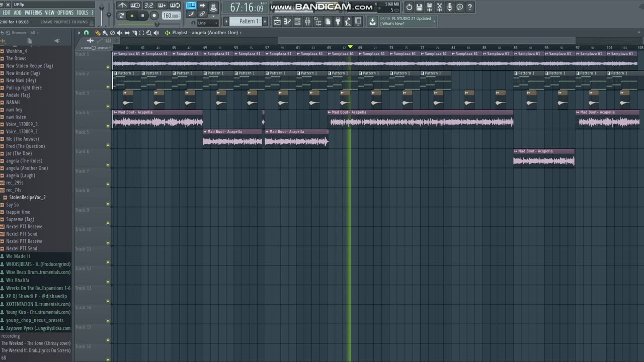644x362 pixels.
Task: Open the TOOLS menu
Action: click(x=82, y=13)
